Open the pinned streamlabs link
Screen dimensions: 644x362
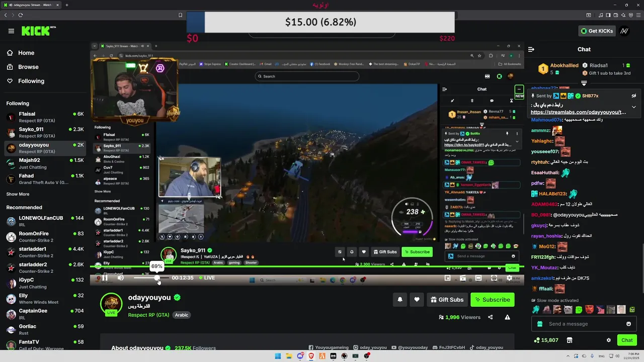pyautogui.click(x=578, y=112)
